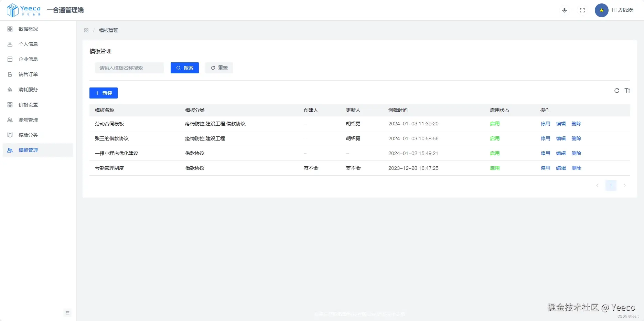Screen dimensions: 644x321
Task: Click the breadcrumb home grid icon
Action: (x=86, y=30)
